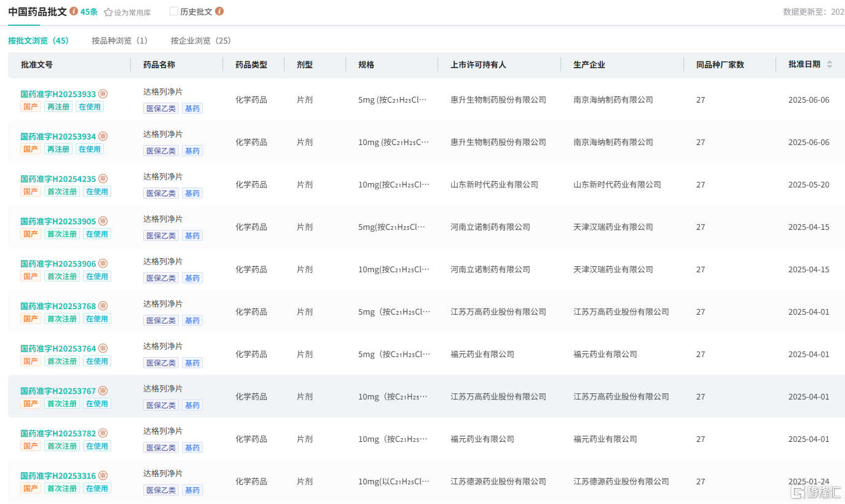Screen dimensions: 845x504
Task: Click 药品名称 column header
Action: 159,65
